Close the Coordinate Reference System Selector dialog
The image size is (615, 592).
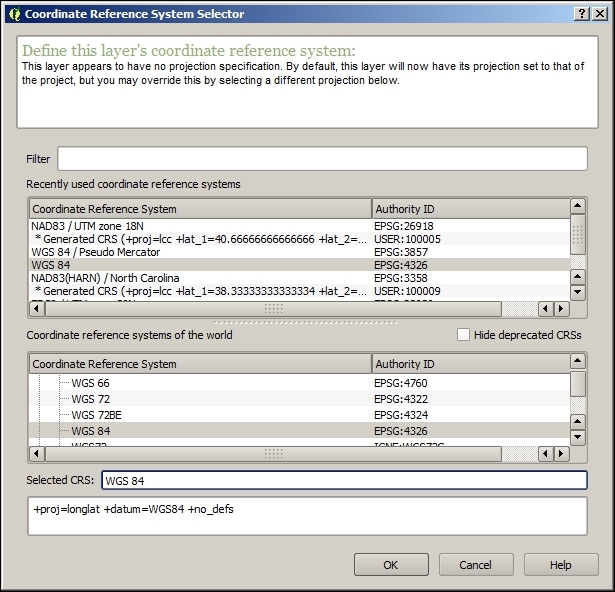(x=600, y=14)
